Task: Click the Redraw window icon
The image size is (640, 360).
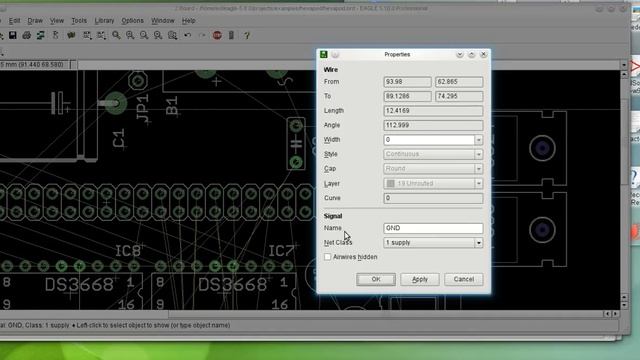Action: (158, 36)
